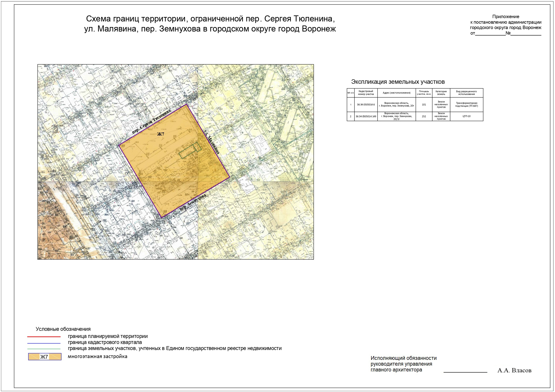555x392 pixels.
Task: Click the green land plot boundary legend line
Action: pyautogui.click(x=44, y=349)
